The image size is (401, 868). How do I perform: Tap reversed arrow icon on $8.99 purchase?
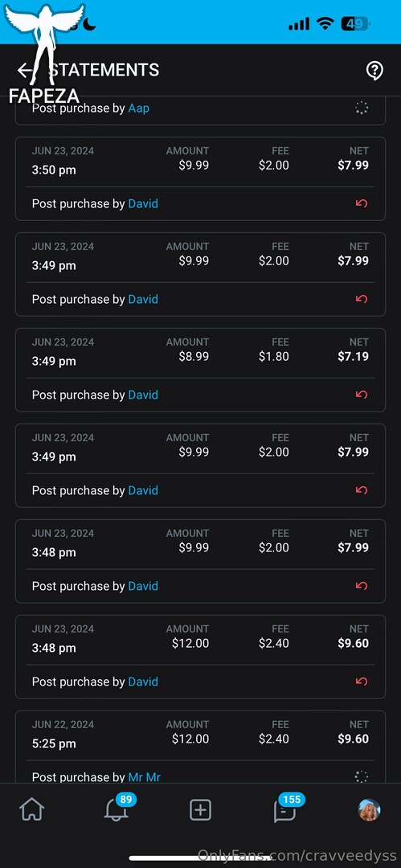pos(361,395)
